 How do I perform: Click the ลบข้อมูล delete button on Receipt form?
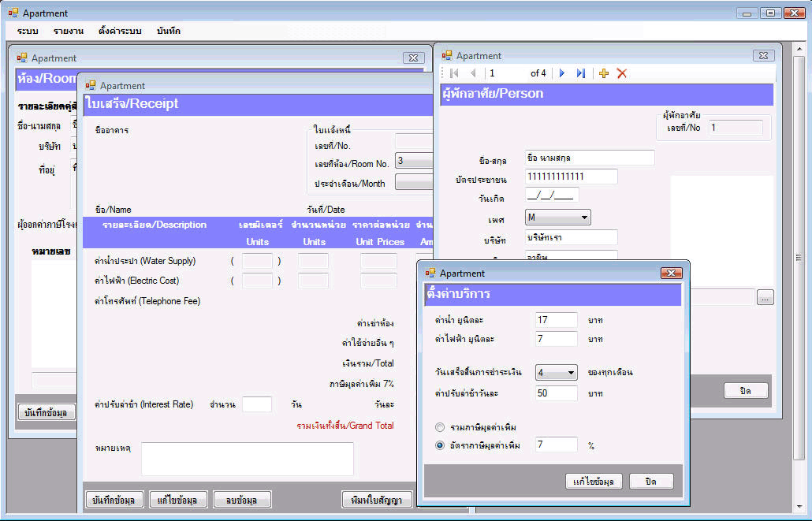tap(242, 500)
